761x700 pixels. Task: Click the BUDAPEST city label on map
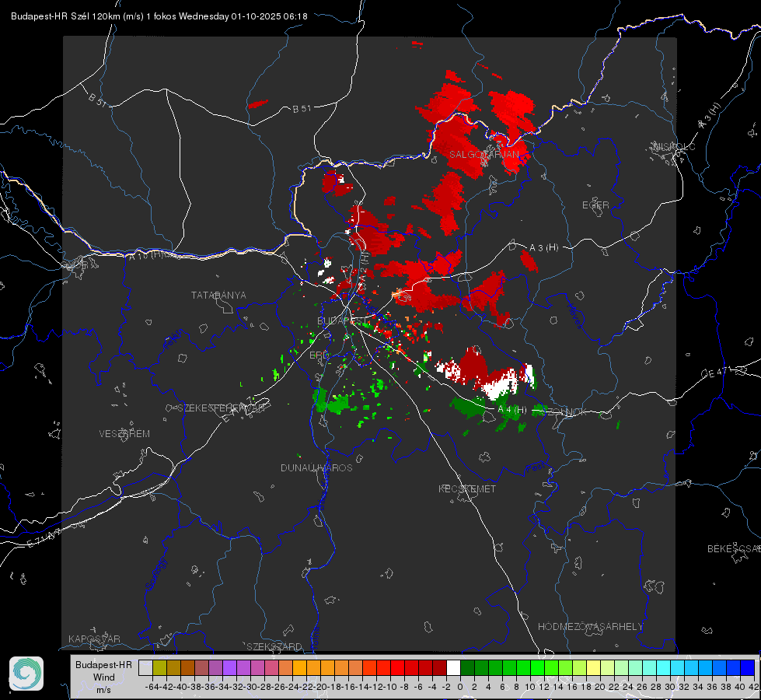337,320
